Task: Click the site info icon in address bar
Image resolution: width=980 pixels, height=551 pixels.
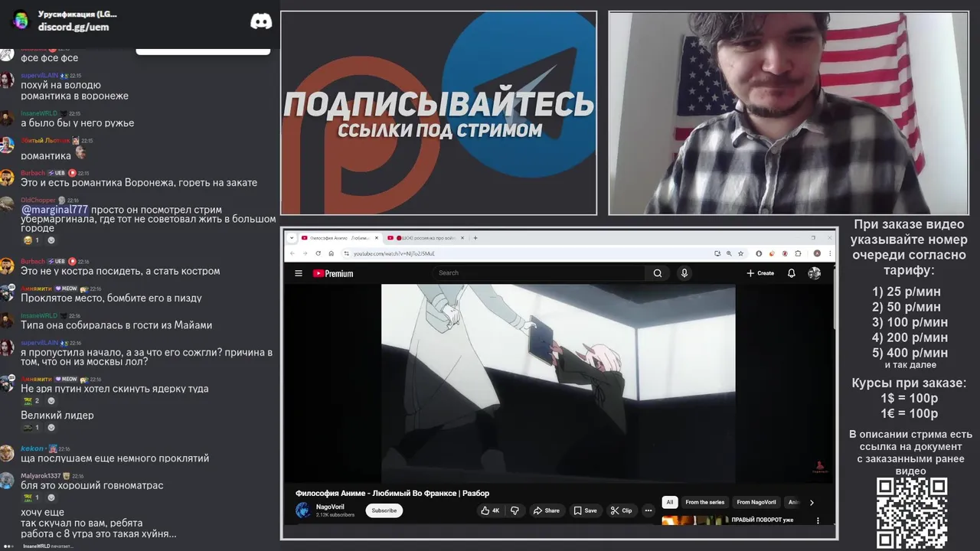Action: (346, 253)
